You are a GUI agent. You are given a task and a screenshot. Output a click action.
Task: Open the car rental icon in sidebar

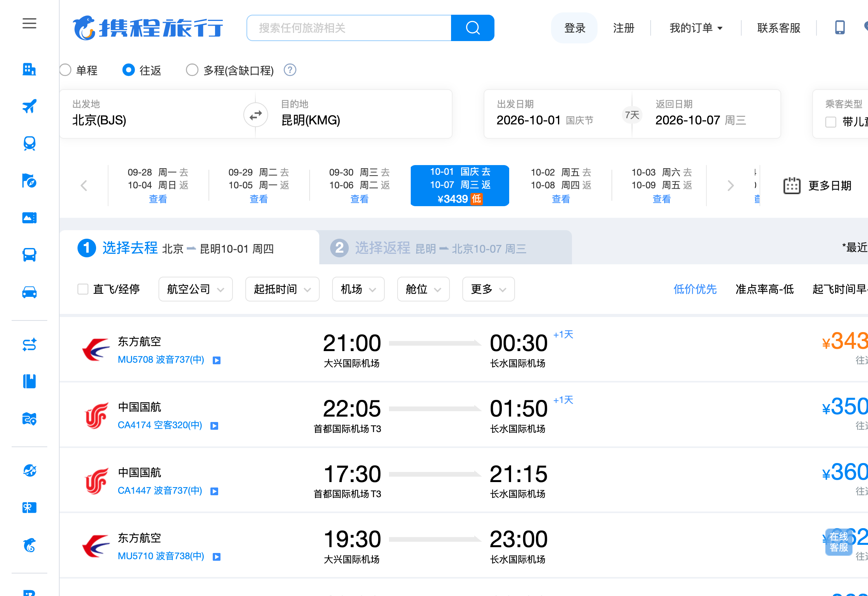coord(29,292)
